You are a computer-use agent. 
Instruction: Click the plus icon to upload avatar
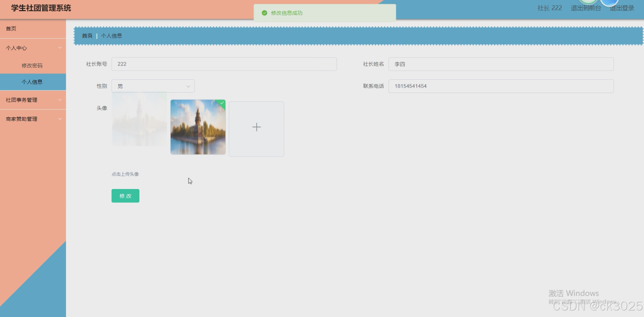point(256,127)
